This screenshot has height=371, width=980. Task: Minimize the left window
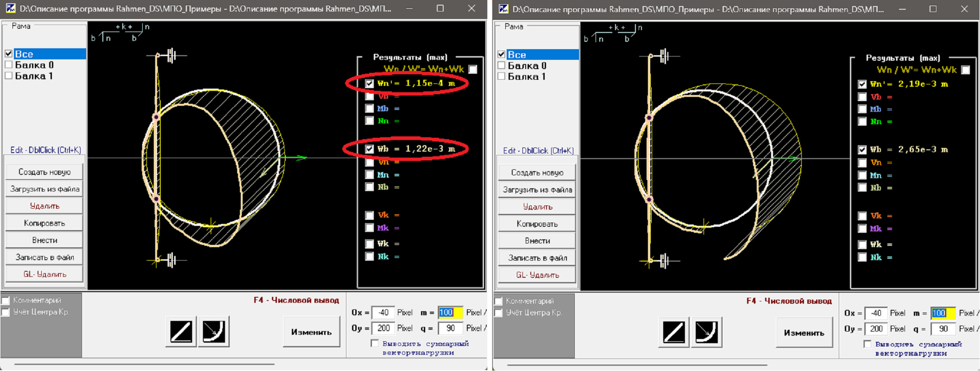coord(409,8)
